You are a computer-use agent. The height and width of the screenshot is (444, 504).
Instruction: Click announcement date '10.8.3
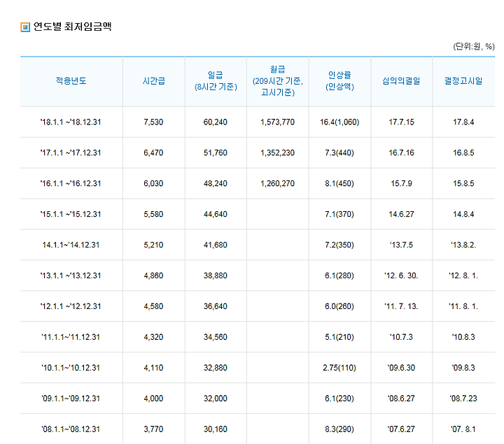coord(463,337)
